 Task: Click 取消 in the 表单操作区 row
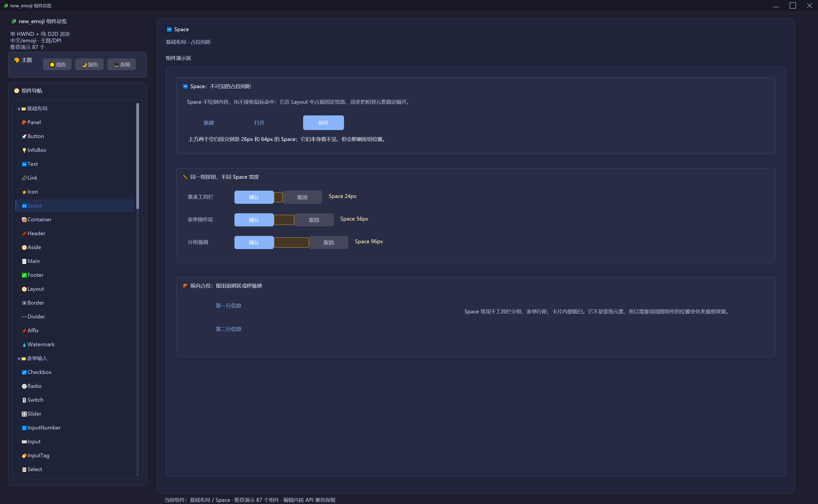[x=314, y=220]
